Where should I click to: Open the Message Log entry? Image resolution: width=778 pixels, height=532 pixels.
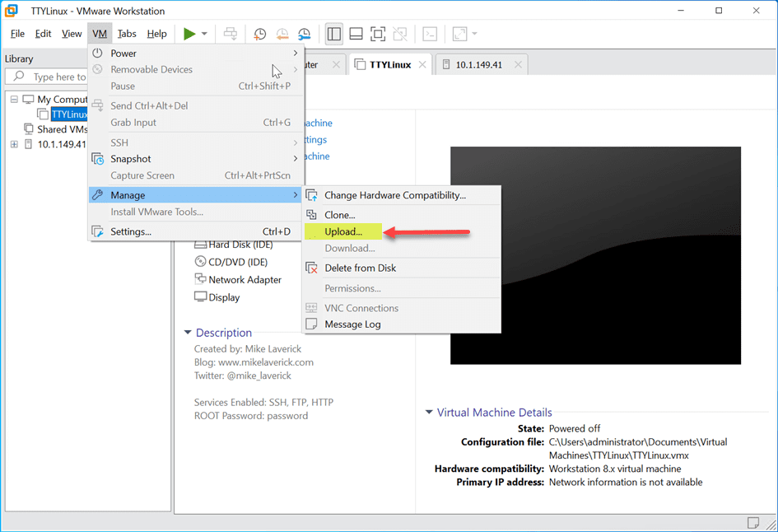coord(402,324)
